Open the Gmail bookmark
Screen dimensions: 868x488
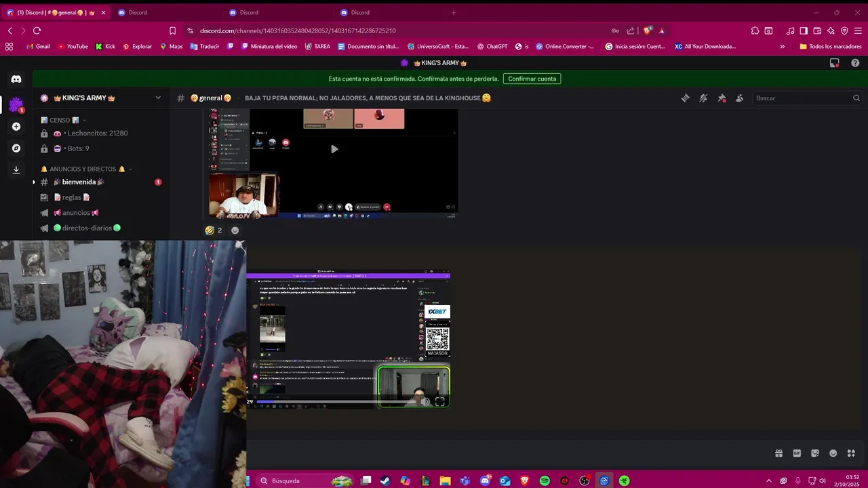coord(38,47)
